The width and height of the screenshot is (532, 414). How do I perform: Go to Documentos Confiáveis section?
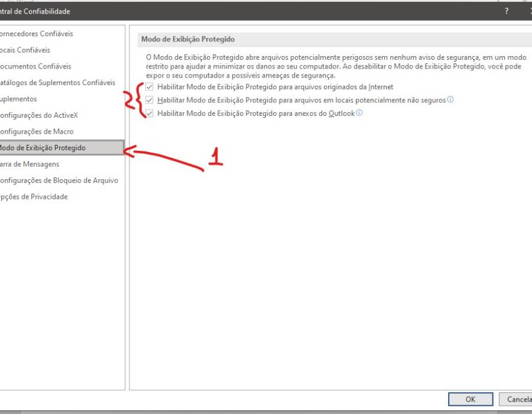[x=35, y=66]
